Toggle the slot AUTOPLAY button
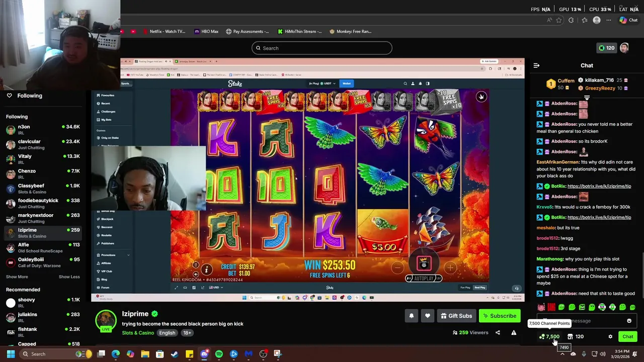The image size is (644, 362). coord(424,278)
